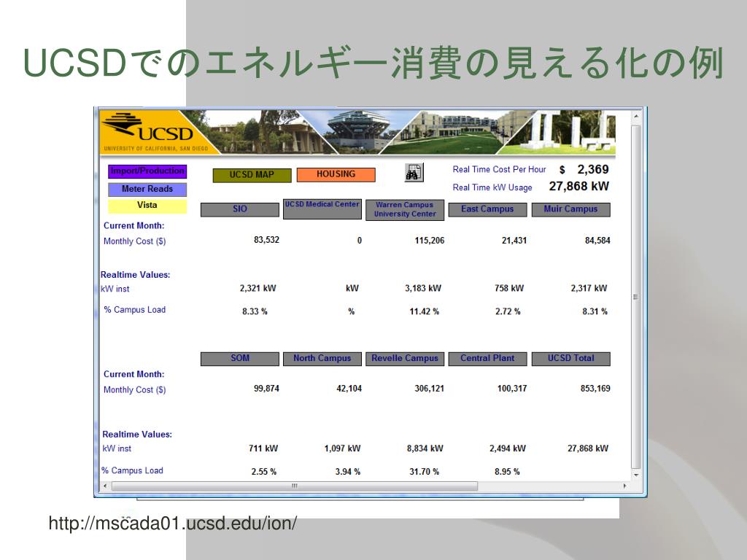The image size is (747, 560).
Task: Open the UCSD MAP view
Action: [252, 175]
